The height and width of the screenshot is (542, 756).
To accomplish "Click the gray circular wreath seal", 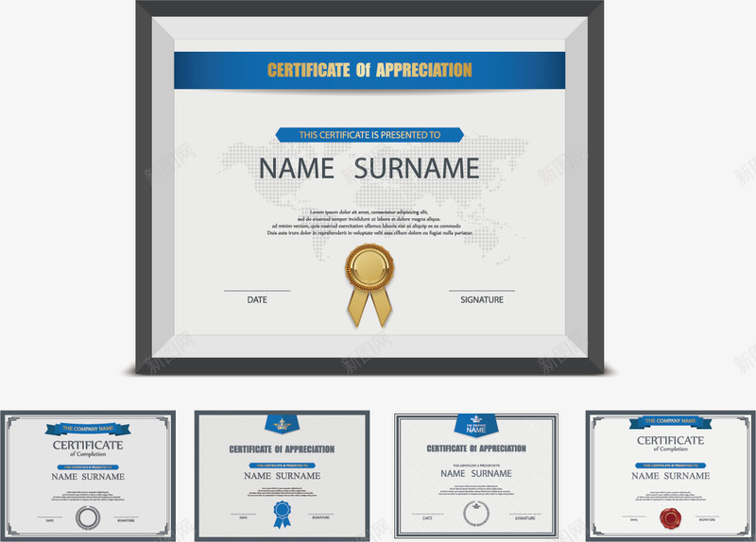I will [87, 517].
